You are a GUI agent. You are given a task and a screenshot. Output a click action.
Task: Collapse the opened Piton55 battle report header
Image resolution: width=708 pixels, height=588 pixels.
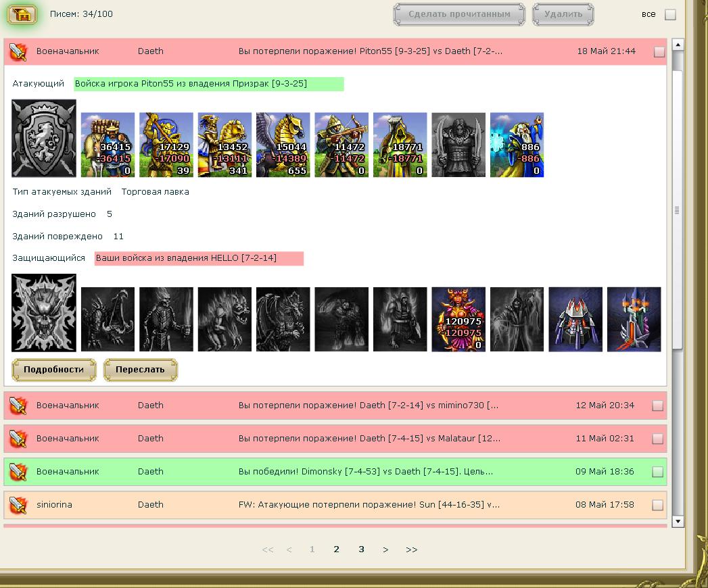[x=335, y=51]
